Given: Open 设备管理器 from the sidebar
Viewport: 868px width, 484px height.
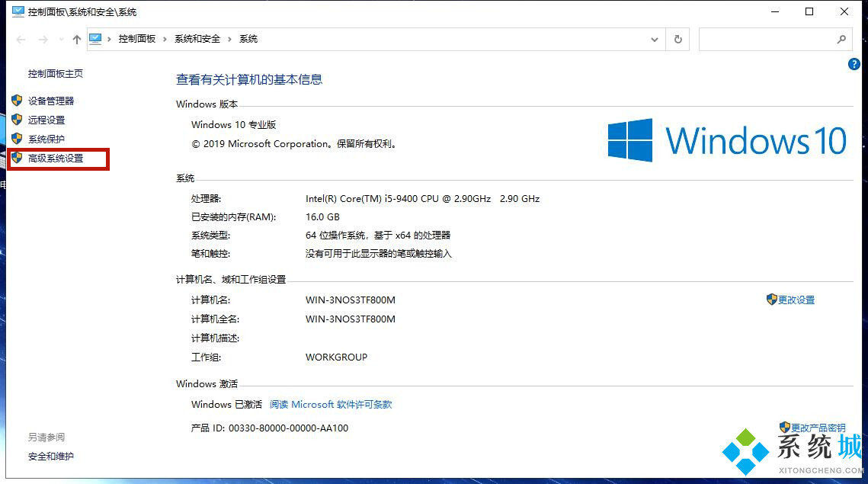Looking at the screenshot, I should pos(51,101).
